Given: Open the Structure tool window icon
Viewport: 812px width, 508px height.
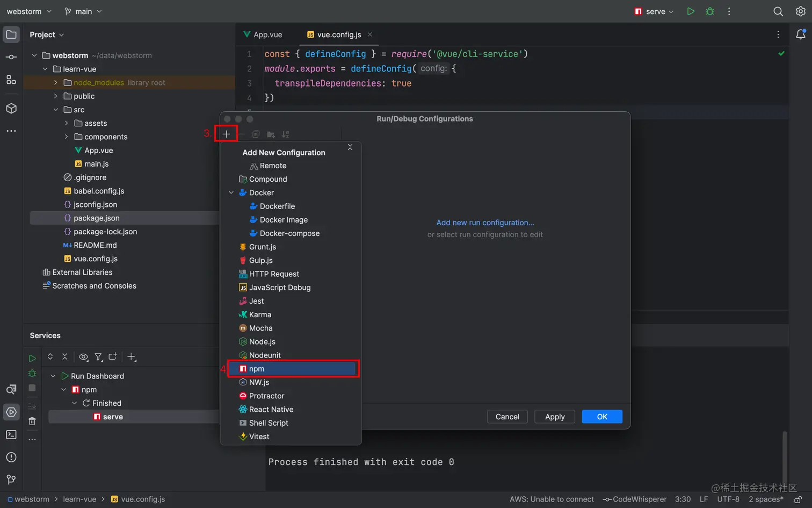Looking at the screenshot, I should click(x=11, y=80).
